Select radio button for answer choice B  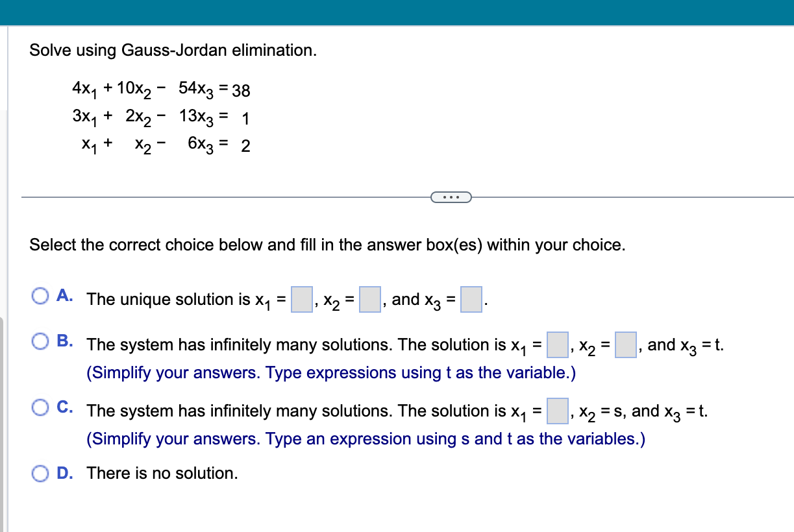click(40, 341)
